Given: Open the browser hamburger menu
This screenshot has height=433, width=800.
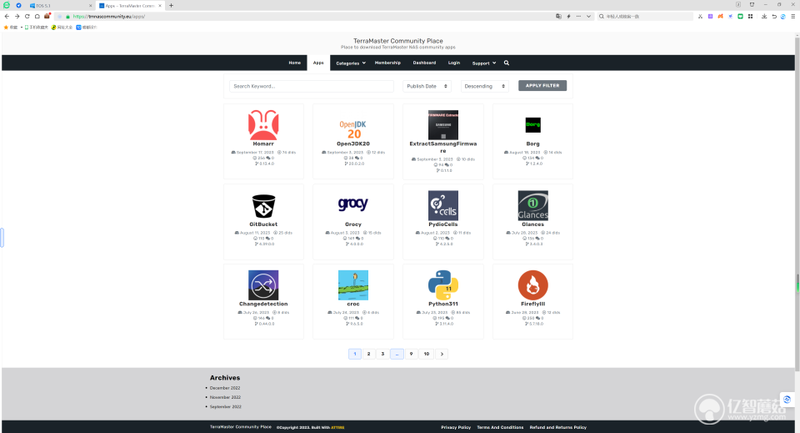Looking at the screenshot, I should (793, 16).
